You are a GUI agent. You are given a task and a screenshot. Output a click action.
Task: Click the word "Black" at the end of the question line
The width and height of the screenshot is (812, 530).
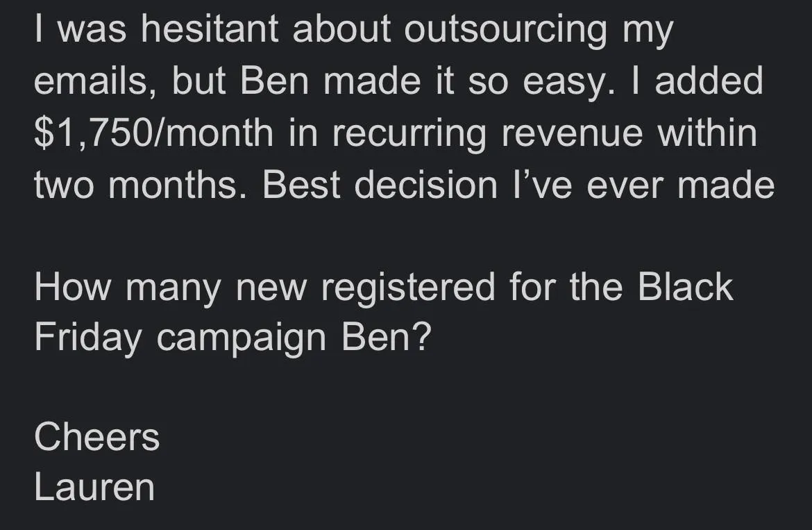[685, 286]
